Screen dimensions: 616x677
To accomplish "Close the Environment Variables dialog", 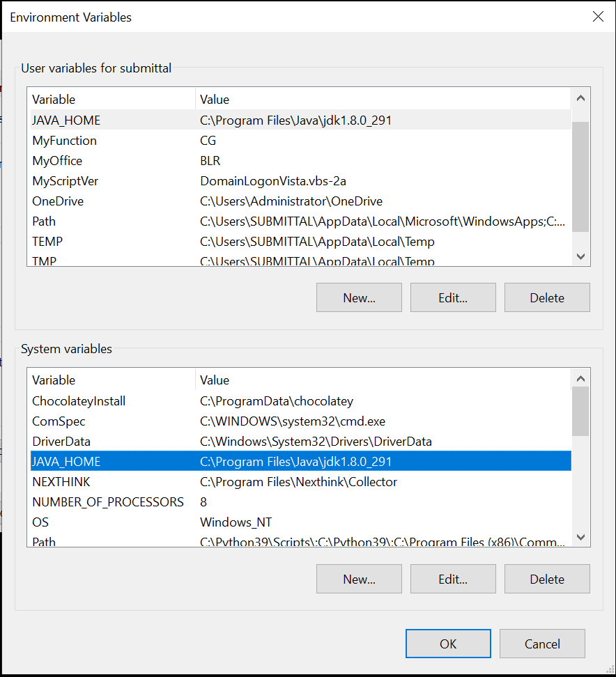I will click(598, 17).
